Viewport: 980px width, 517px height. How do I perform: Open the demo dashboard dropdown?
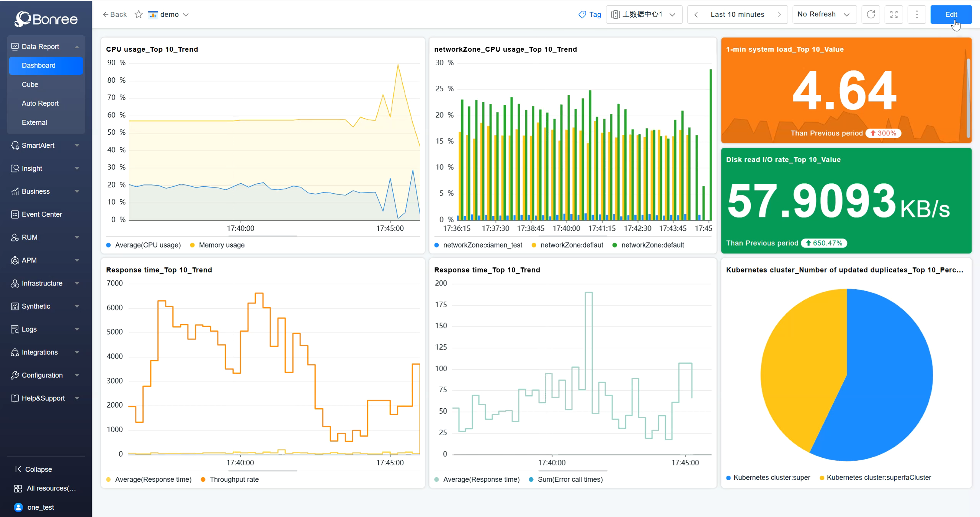[x=186, y=14]
